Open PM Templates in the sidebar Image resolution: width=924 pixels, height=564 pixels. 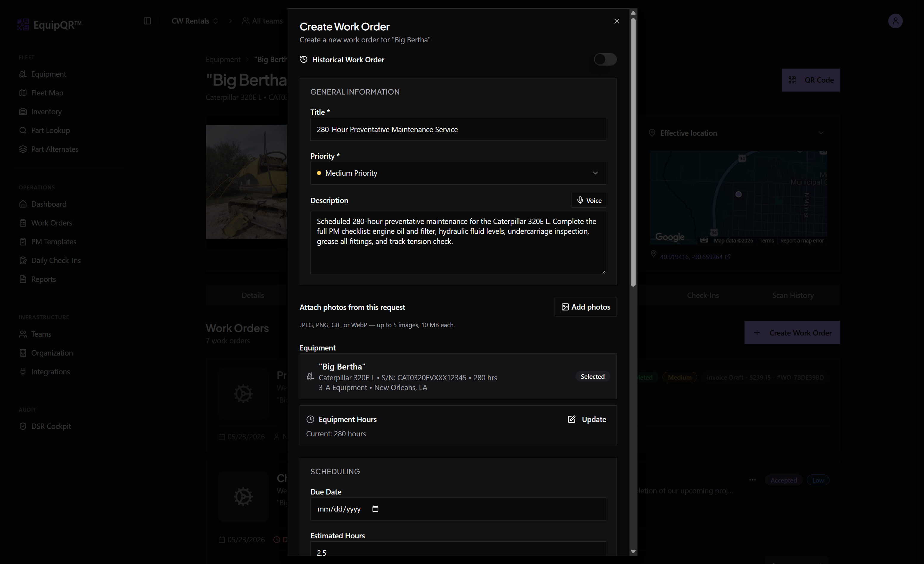tap(48, 241)
